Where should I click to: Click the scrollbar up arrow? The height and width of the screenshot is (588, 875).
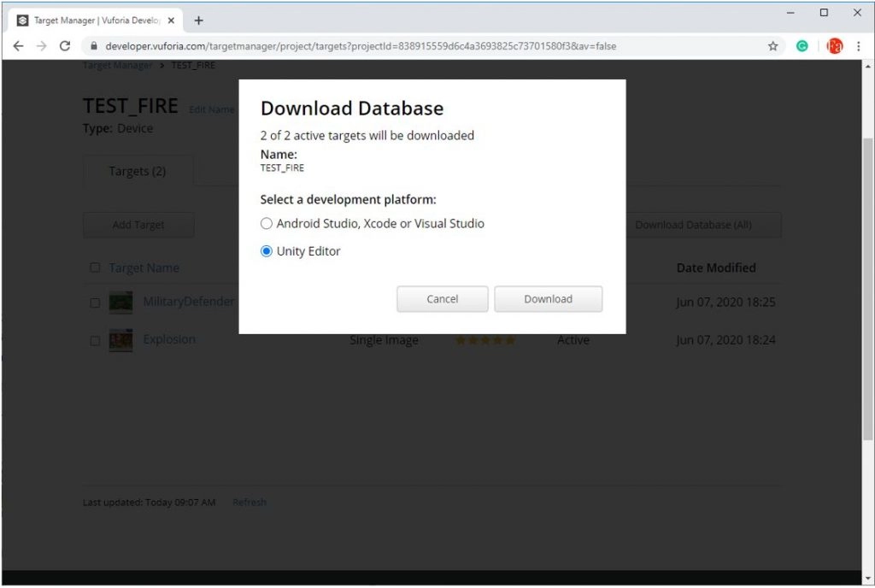[x=868, y=66]
